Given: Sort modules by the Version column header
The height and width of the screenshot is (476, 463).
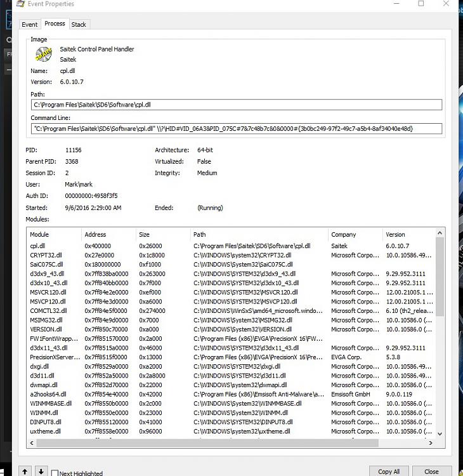Looking at the screenshot, I should [409, 234].
